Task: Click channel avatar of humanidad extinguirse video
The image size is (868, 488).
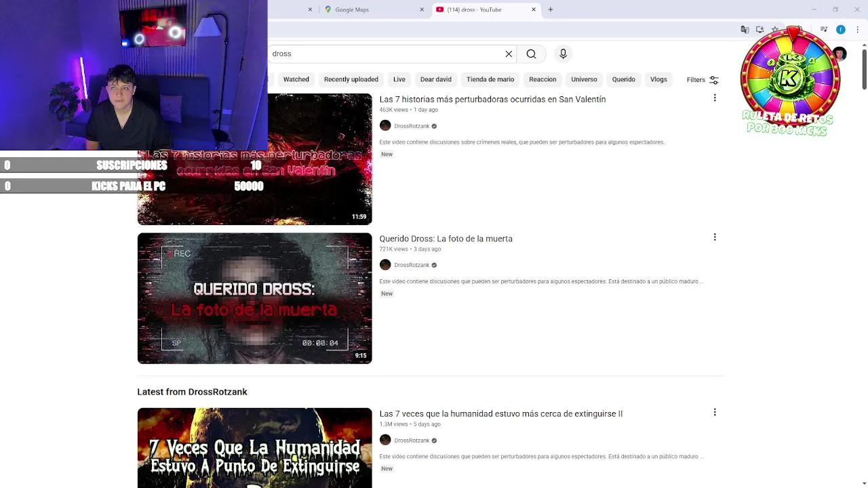Action: (x=385, y=440)
